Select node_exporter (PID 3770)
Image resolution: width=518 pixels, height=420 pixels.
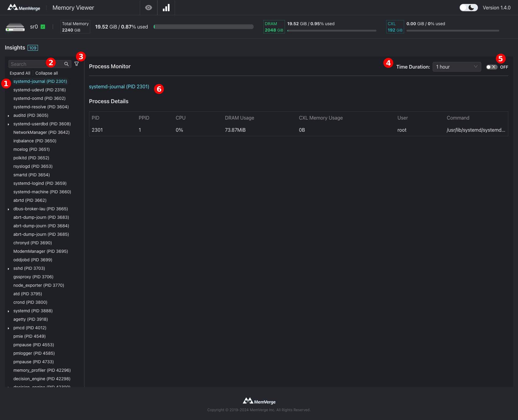[39, 285]
